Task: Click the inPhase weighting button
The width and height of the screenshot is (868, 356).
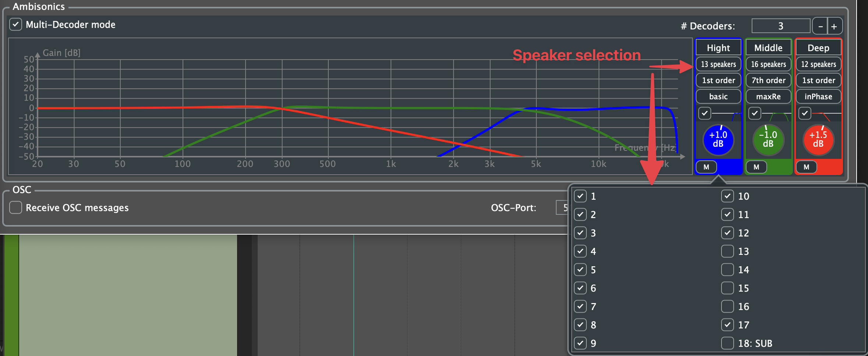Action: [x=818, y=97]
